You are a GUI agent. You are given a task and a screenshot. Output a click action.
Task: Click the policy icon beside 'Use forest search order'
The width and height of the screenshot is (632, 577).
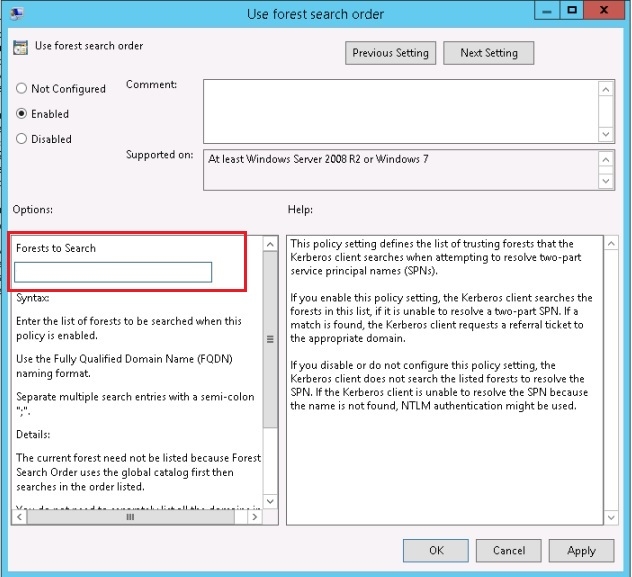(x=20, y=47)
